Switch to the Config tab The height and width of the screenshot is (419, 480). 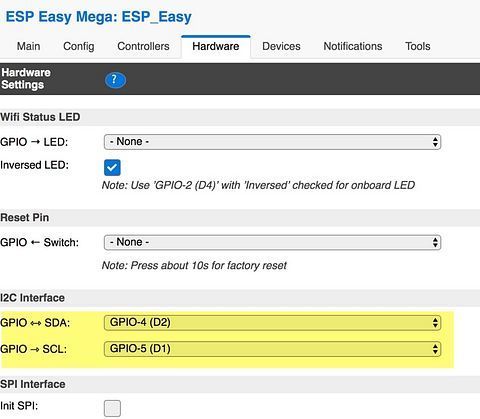point(79,46)
